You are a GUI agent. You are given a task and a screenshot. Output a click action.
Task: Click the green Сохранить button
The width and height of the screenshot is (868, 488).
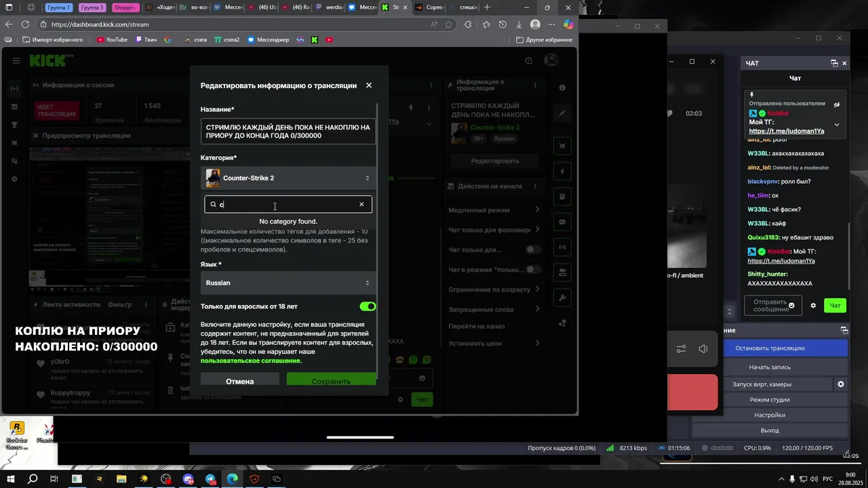click(331, 381)
